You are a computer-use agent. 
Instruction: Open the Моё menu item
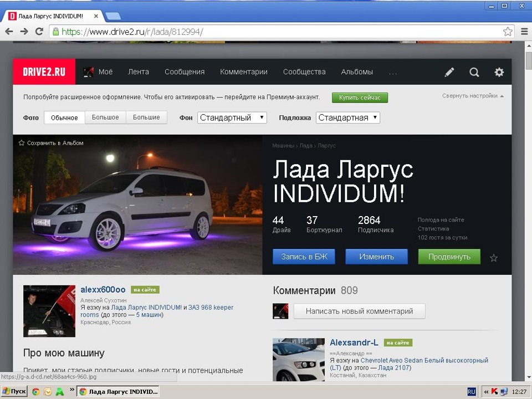click(x=105, y=72)
